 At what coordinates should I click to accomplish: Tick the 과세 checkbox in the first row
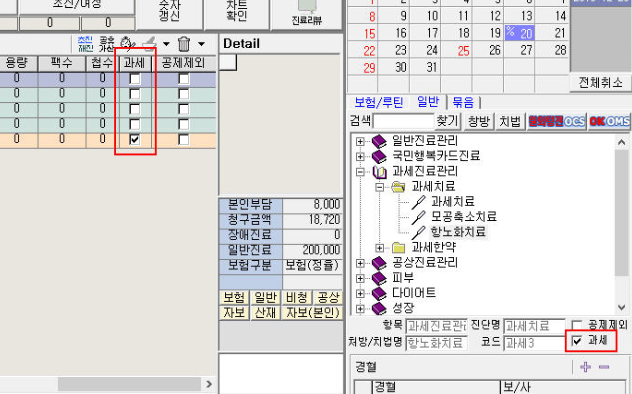point(135,79)
